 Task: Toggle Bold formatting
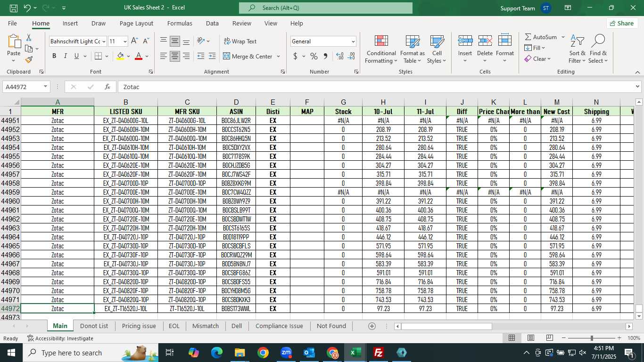pos(54,56)
